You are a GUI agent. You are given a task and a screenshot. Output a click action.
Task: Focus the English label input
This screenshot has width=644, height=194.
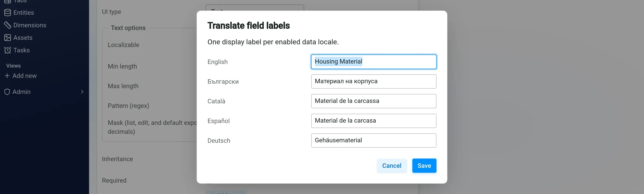pos(373,62)
